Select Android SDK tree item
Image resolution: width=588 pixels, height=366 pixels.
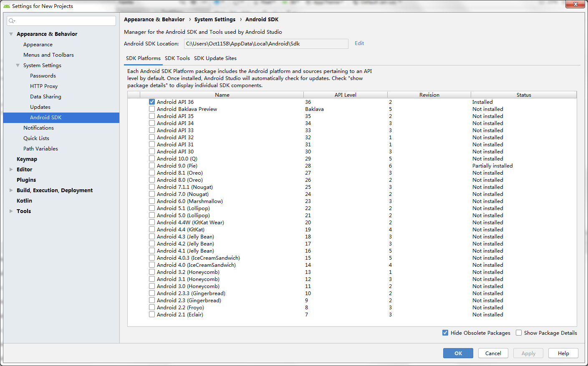point(61,118)
